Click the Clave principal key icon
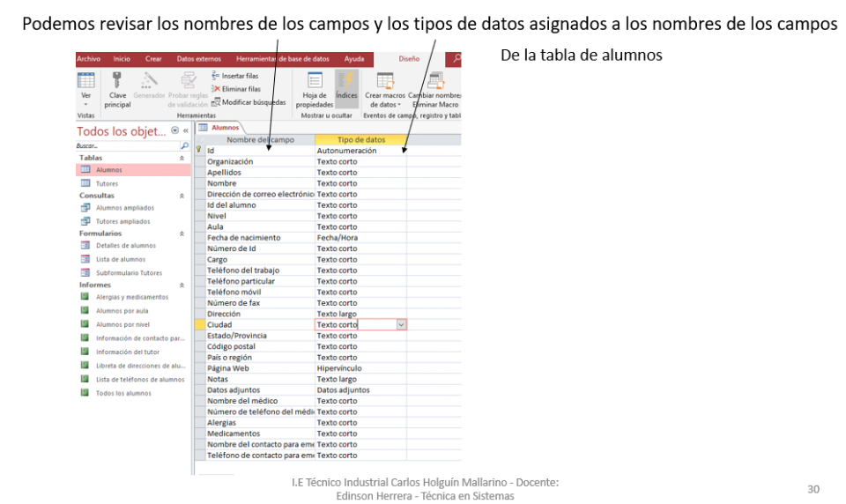The height and width of the screenshot is (504, 846). coord(117,81)
